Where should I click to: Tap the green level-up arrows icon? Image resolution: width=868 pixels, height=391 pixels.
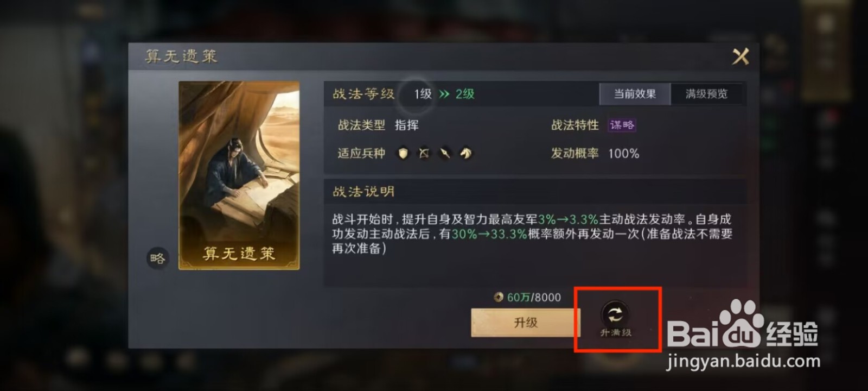point(444,94)
